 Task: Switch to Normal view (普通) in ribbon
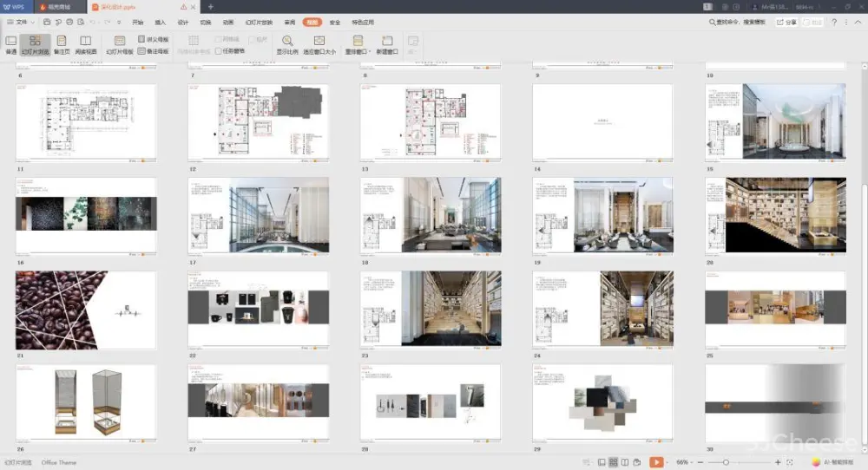pos(11,44)
